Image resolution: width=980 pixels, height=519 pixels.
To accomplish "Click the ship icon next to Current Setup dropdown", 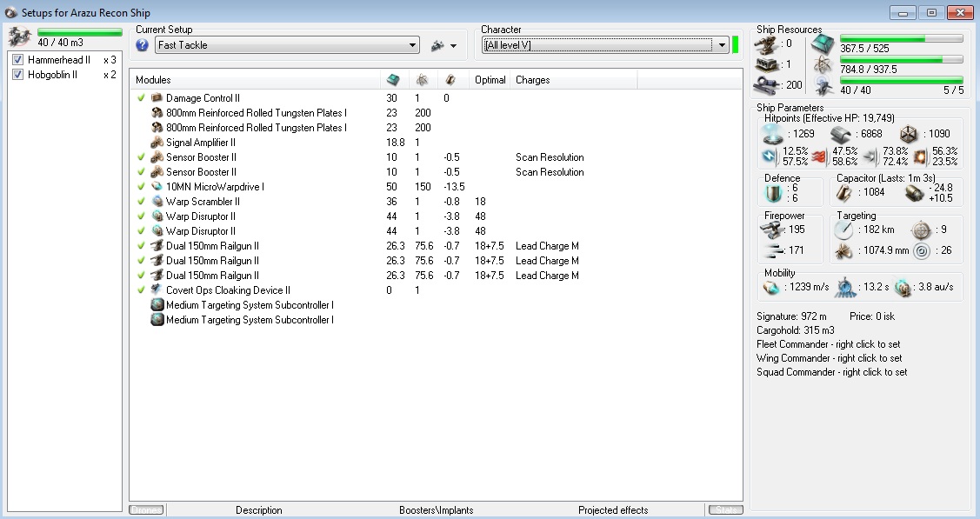I will [x=437, y=45].
